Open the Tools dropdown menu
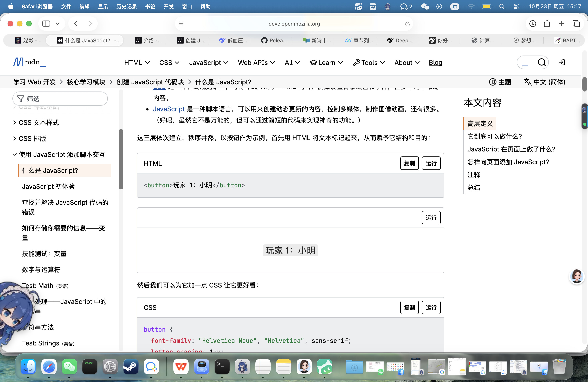 point(369,63)
